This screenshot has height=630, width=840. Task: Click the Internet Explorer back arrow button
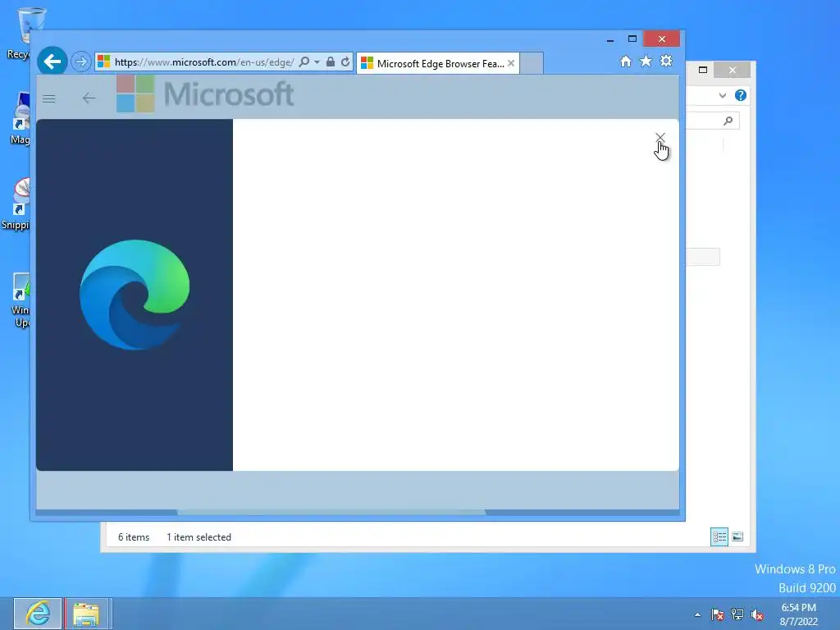(x=52, y=62)
